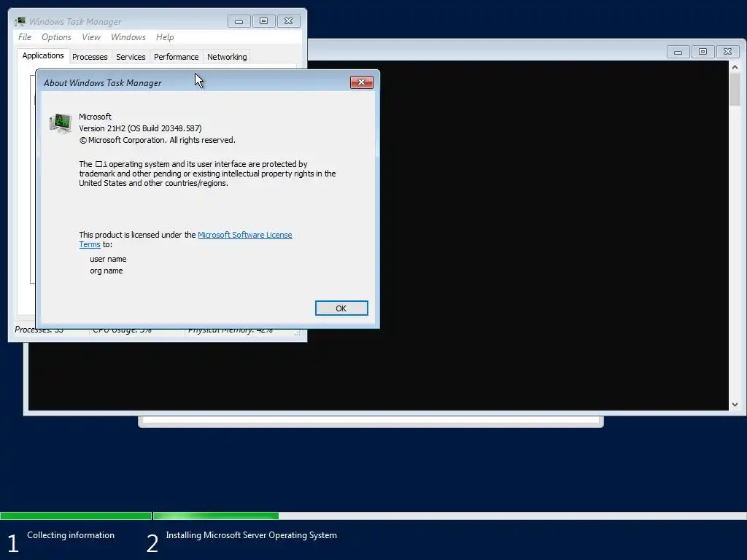Click OK in About Task Manager dialog

(341, 308)
